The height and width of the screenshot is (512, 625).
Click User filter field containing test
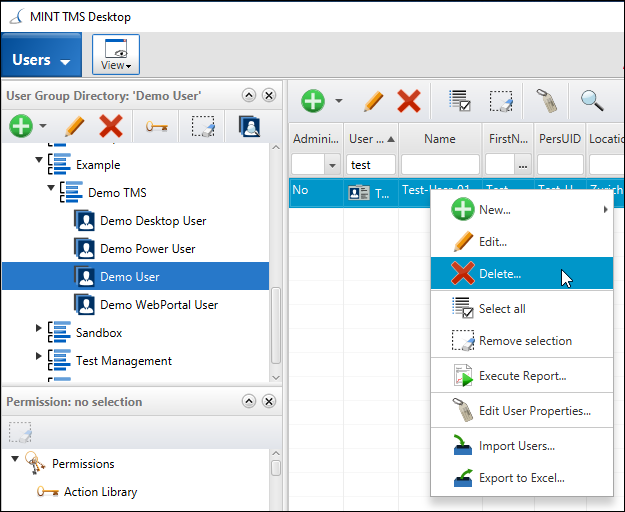pos(371,165)
